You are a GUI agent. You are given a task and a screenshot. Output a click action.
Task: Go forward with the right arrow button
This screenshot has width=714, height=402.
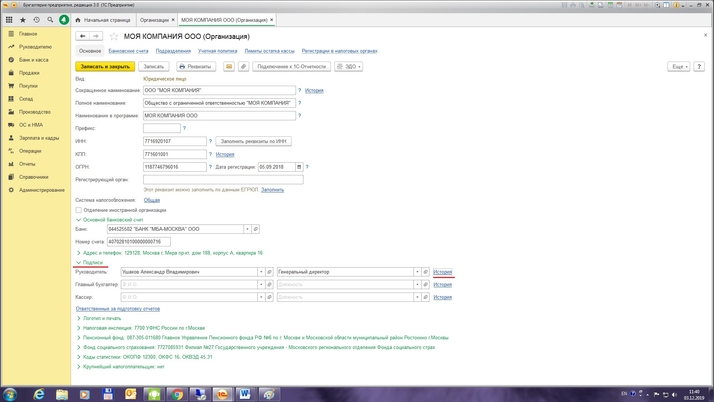point(96,36)
